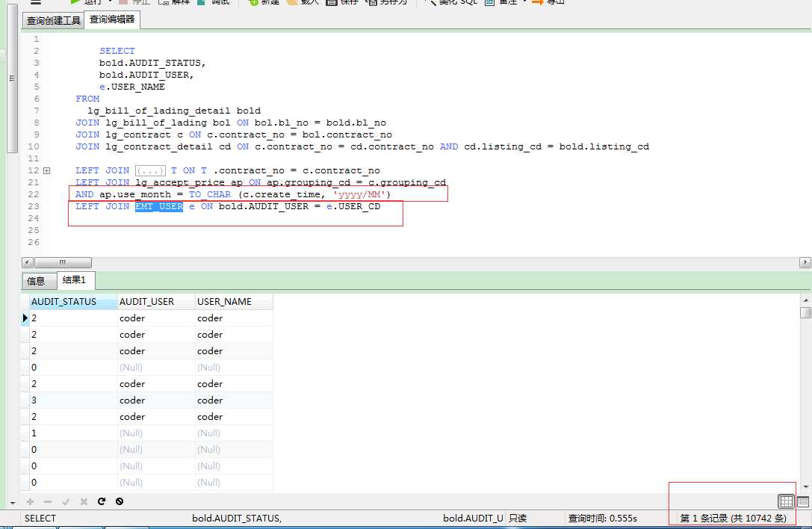Select AUDIT_USER (Null) in the status 1 row

156,433
